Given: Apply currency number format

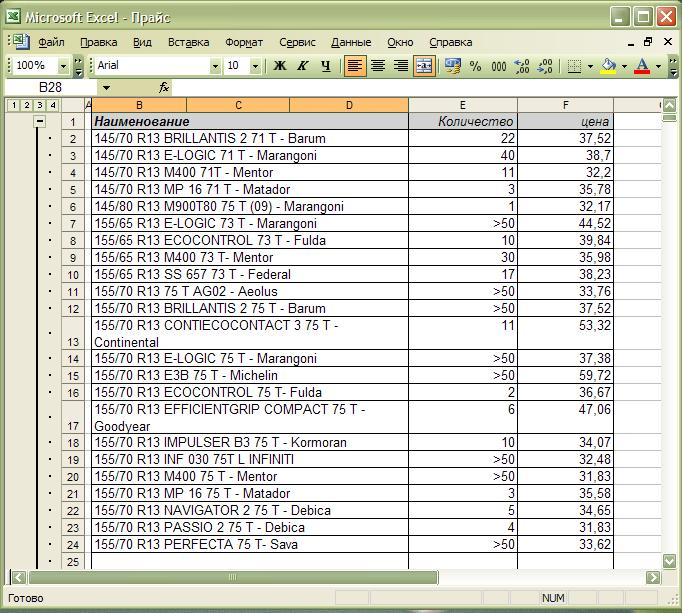Looking at the screenshot, I should pyautogui.click(x=452, y=66).
